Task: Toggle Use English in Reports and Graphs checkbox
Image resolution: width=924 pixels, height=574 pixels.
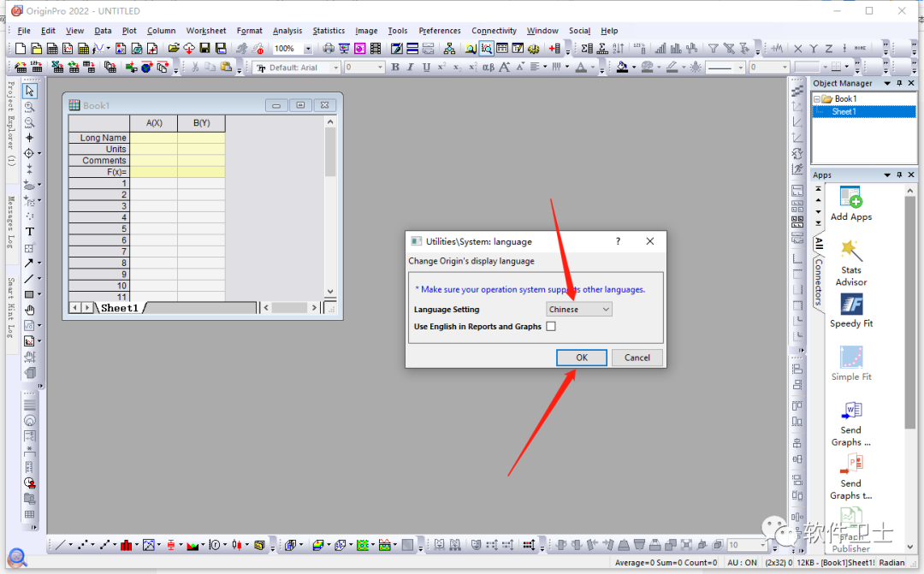Action: [x=551, y=327]
